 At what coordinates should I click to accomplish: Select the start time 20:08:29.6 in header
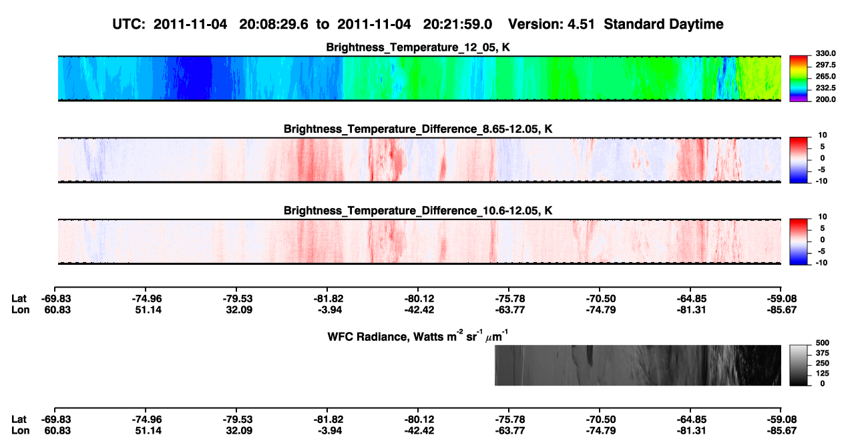point(274,24)
